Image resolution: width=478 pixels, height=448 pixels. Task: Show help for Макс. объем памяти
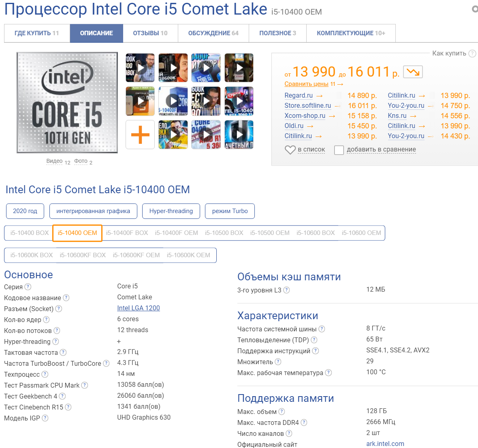tap(282, 412)
